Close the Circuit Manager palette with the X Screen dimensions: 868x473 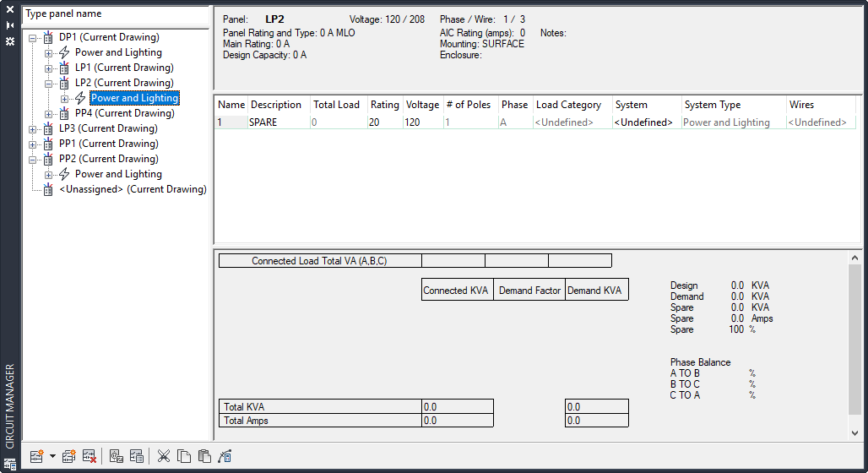tap(10, 9)
